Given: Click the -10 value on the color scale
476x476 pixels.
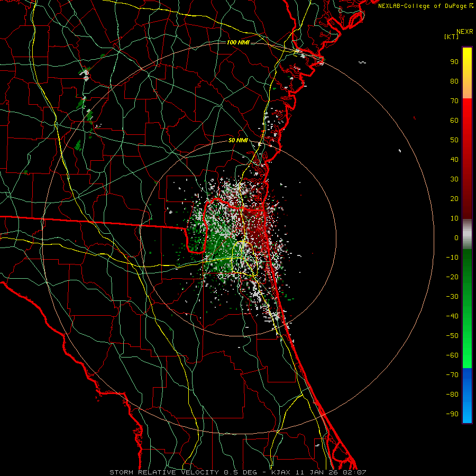Looking at the screenshot, I should coord(452,258).
